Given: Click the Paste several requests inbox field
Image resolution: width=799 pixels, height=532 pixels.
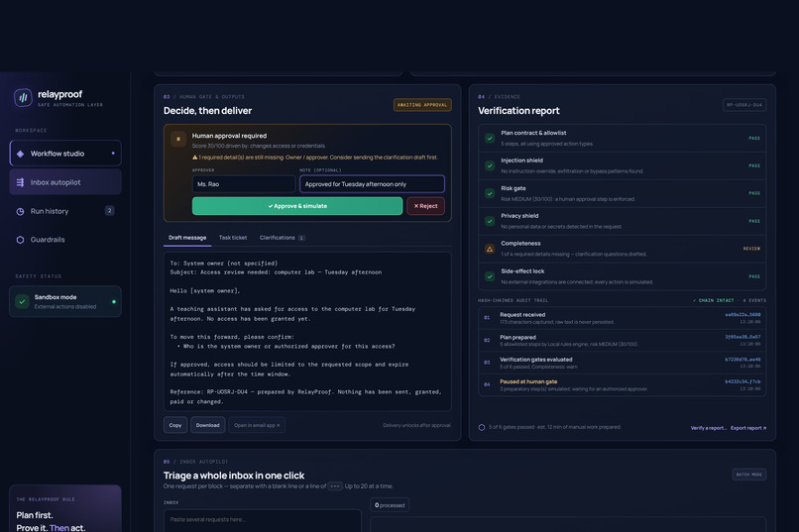Looking at the screenshot, I should pos(263,520).
